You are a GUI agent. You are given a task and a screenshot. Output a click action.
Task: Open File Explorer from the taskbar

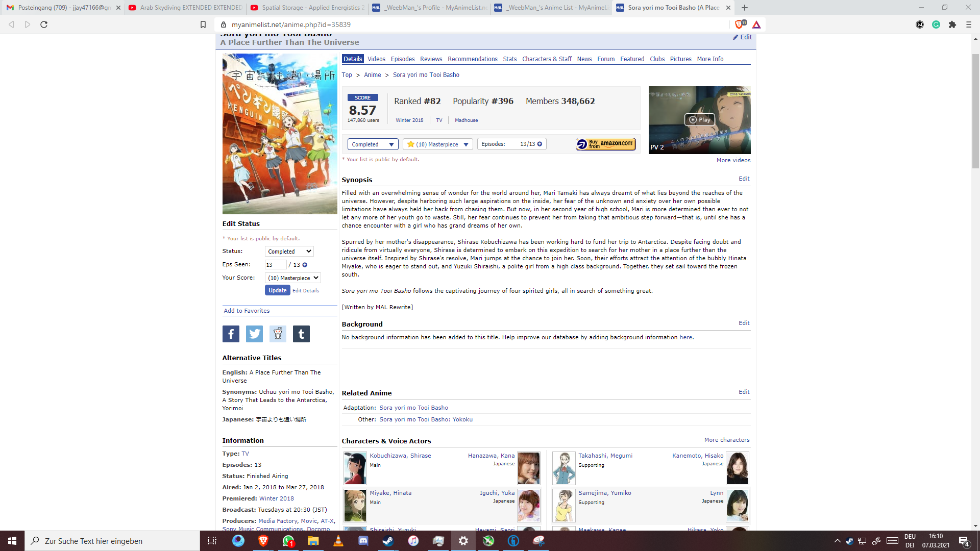[x=313, y=541]
